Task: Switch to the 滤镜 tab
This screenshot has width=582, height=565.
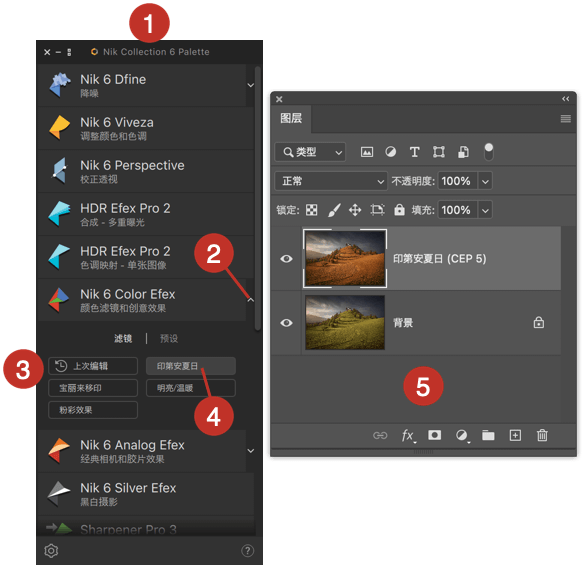Action: pos(123,339)
